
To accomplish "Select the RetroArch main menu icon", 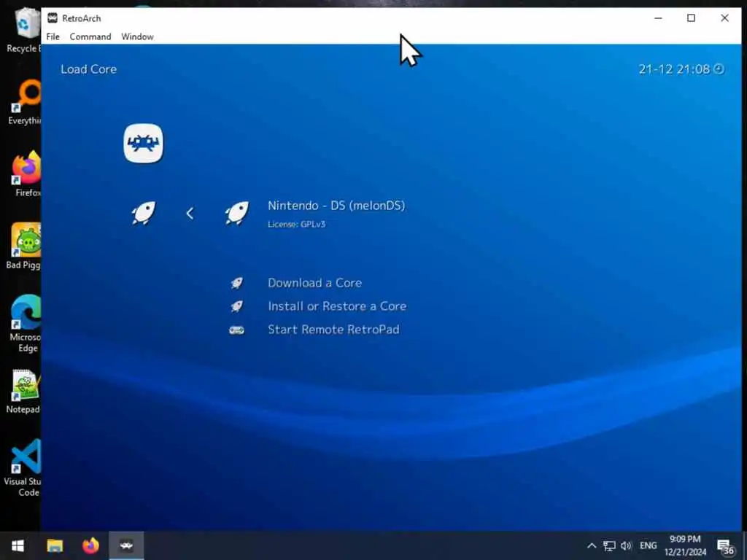I will [144, 144].
